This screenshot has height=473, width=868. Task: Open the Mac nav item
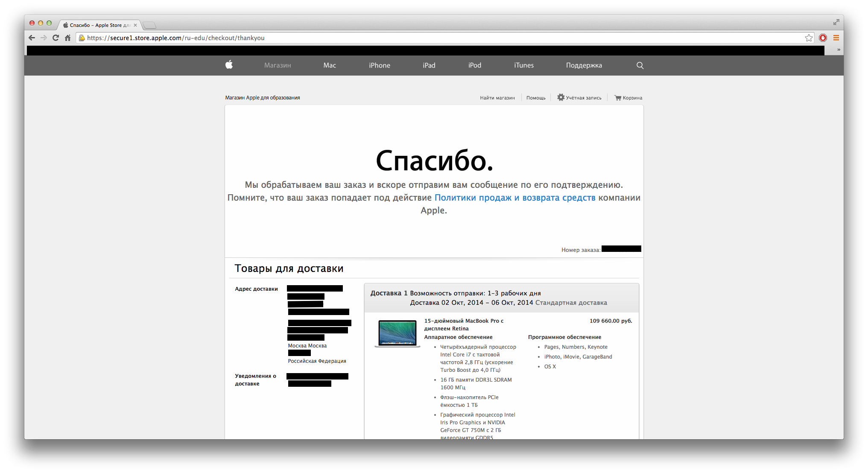[330, 65]
